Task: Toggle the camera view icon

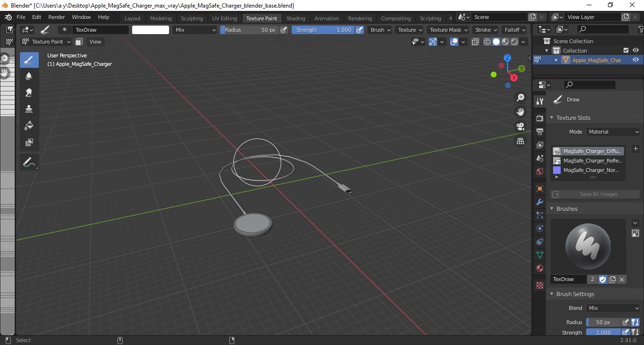Action: [x=520, y=127]
